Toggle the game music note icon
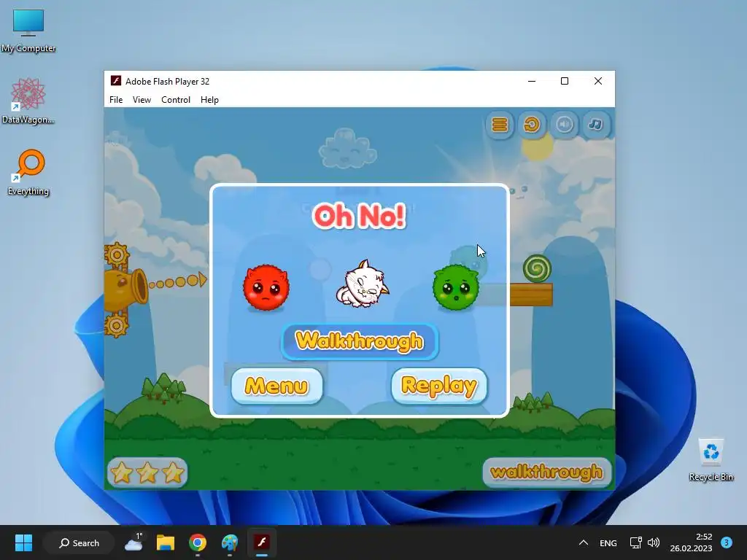Image resolution: width=747 pixels, height=560 pixels. (x=595, y=125)
